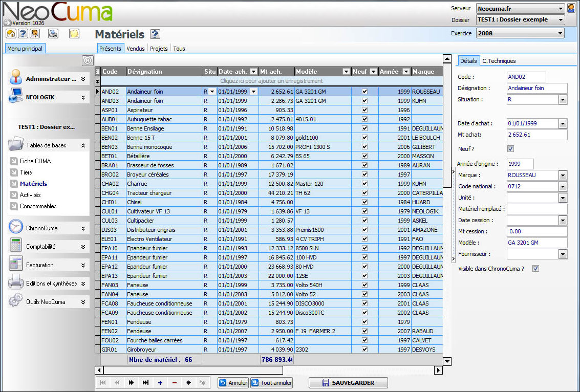Image resolution: width=580 pixels, height=392 pixels.
Task: Open Fournisseur dropdown
Action: 563,254
